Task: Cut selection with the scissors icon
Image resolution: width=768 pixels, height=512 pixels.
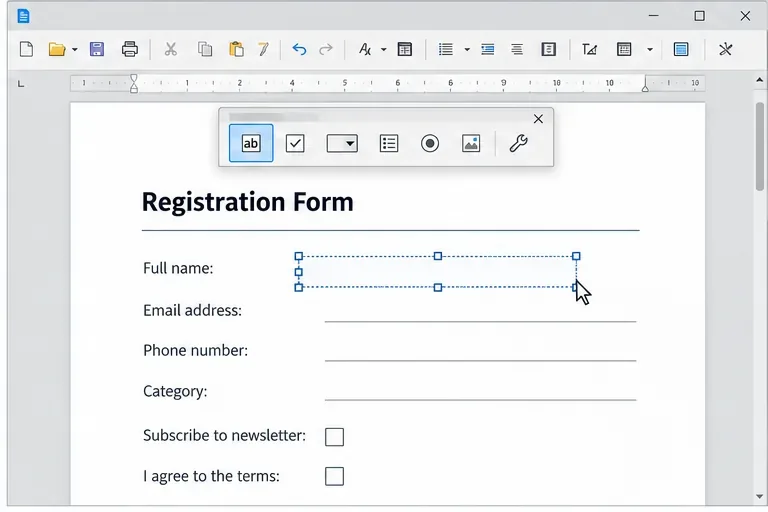Action: pyautogui.click(x=170, y=49)
